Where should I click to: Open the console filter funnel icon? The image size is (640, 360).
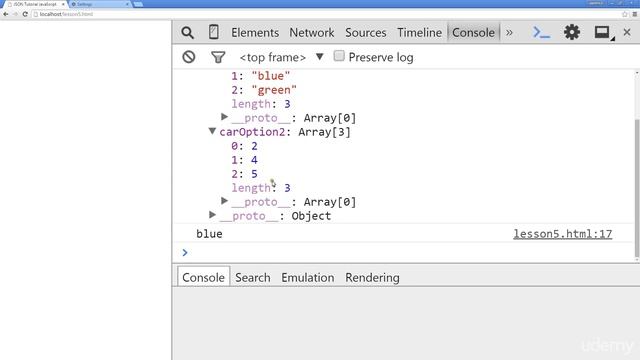click(x=218, y=57)
